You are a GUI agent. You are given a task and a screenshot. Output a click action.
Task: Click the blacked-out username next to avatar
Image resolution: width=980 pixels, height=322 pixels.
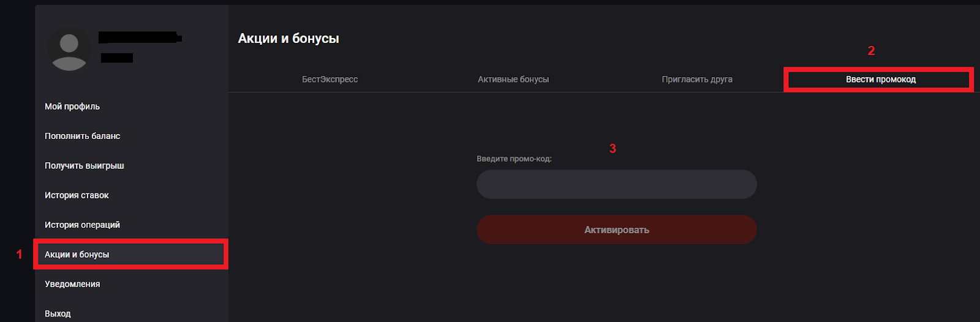(138, 37)
